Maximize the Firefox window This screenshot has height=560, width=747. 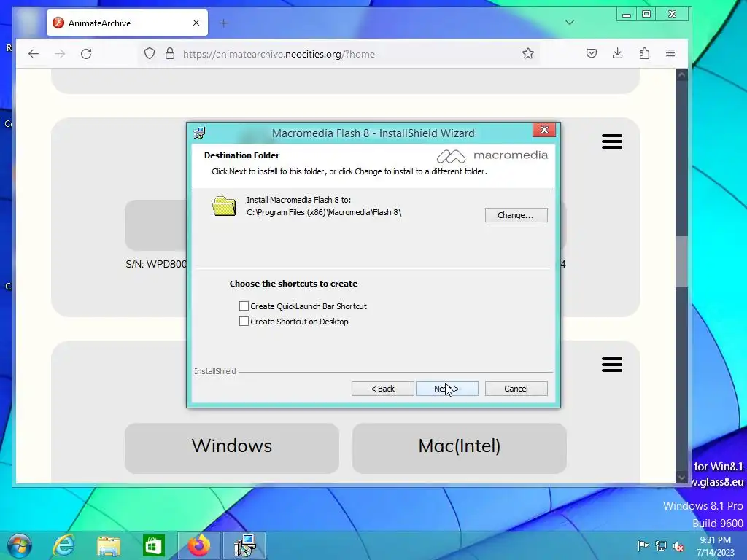point(646,15)
